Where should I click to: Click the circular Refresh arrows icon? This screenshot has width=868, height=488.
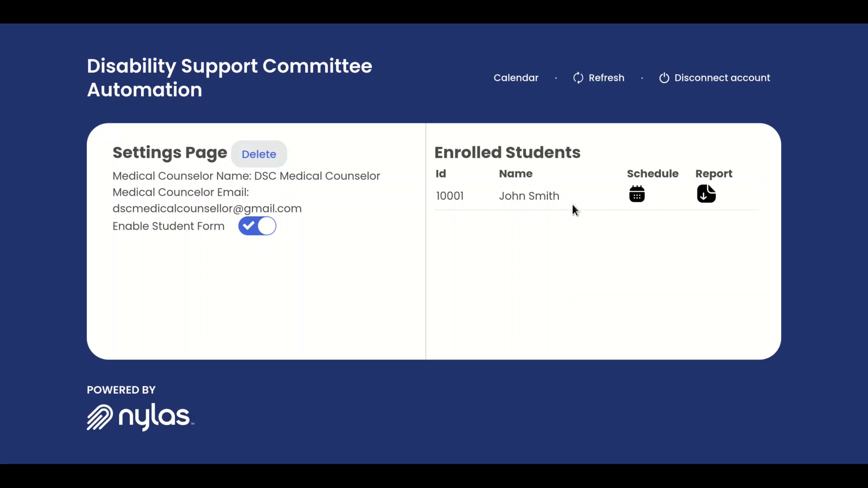tap(578, 78)
